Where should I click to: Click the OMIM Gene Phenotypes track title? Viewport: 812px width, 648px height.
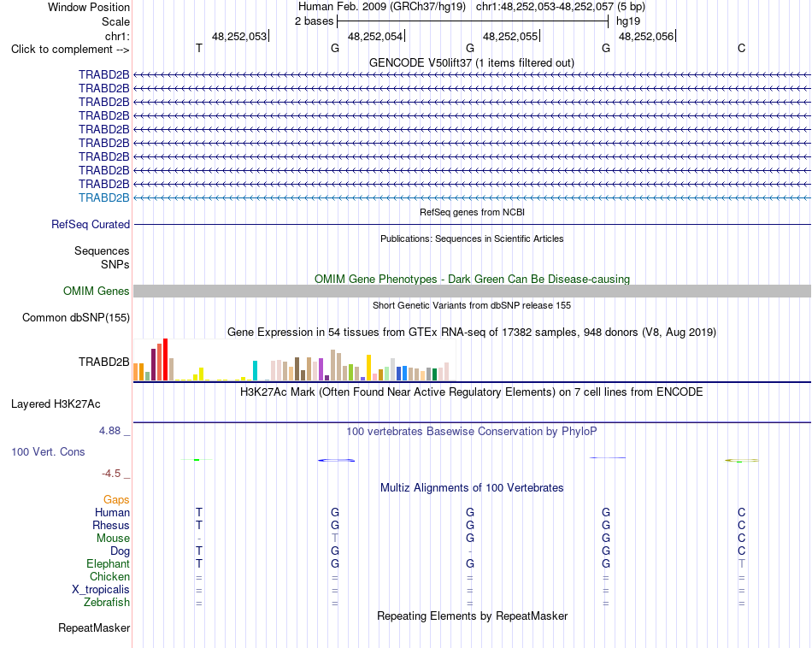[x=472, y=279]
